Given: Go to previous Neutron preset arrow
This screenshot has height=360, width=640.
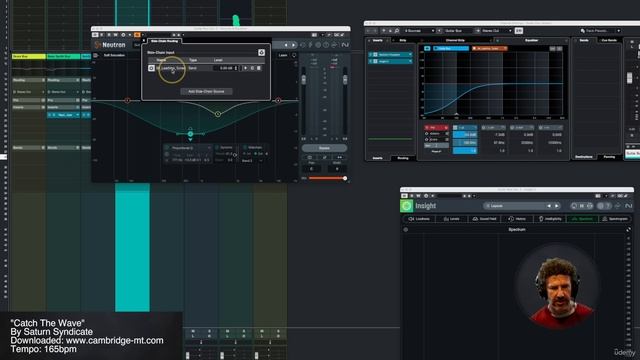Looking at the screenshot, I should click(286, 45).
